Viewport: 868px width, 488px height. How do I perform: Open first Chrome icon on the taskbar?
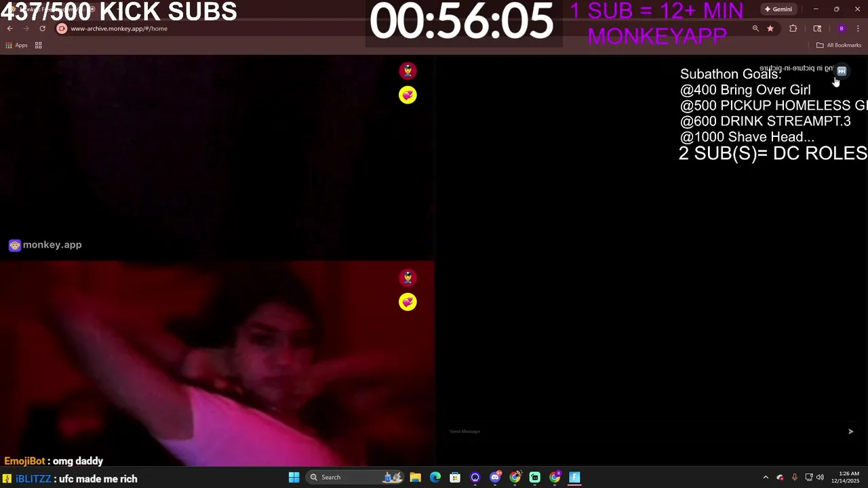pyautogui.click(x=515, y=477)
